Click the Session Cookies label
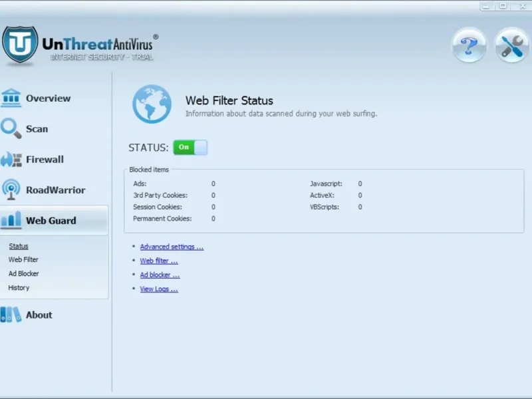This screenshot has width=532, height=399. click(x=158, y=207)
